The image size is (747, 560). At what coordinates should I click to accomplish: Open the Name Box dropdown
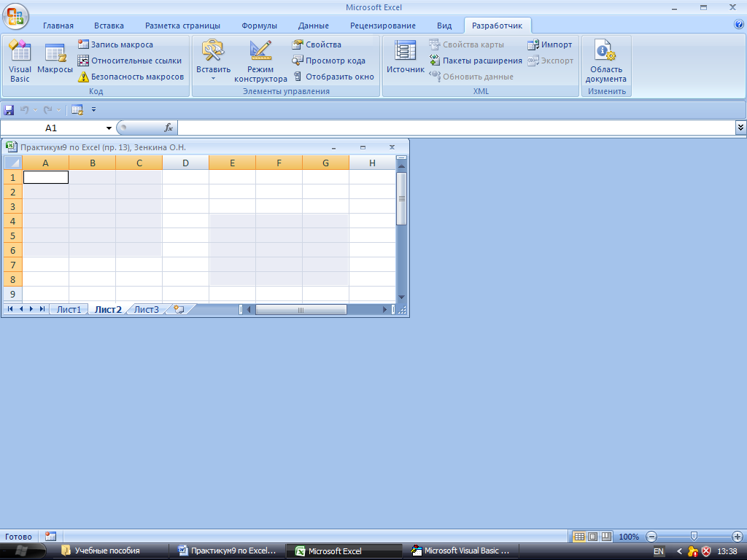[109, 128]
